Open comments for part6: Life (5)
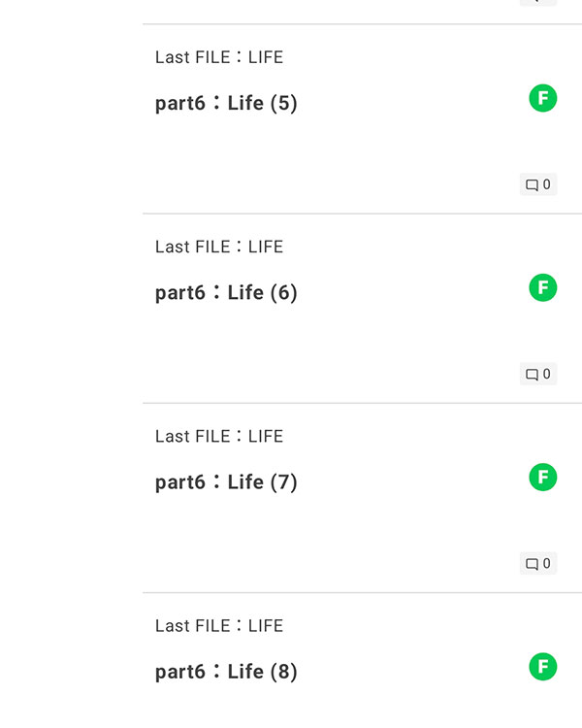 pos(538,184)
